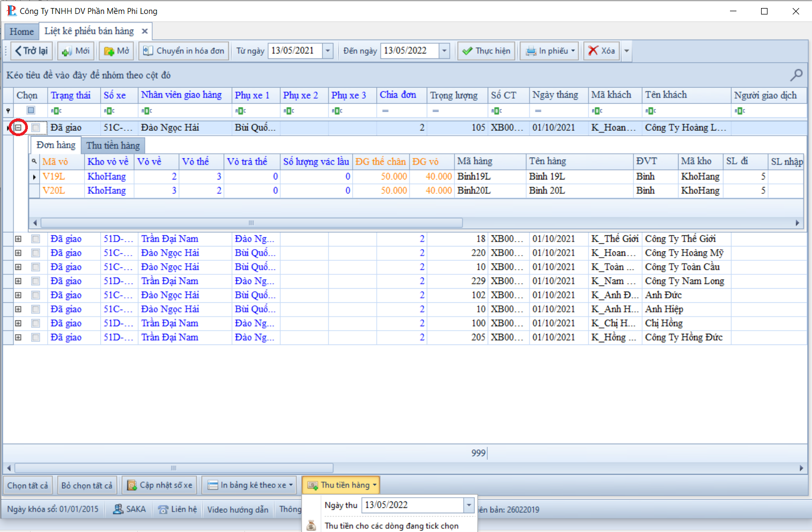The height and width of the screenshot is (532, 812).
Task: Expand the Chị Hồng row
Action: click(x=18, y=323)
